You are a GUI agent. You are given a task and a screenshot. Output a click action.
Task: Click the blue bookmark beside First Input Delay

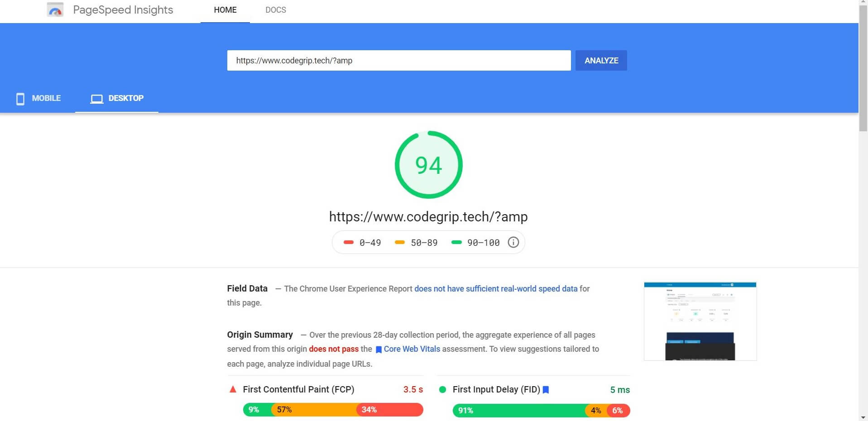coord(546,390)
